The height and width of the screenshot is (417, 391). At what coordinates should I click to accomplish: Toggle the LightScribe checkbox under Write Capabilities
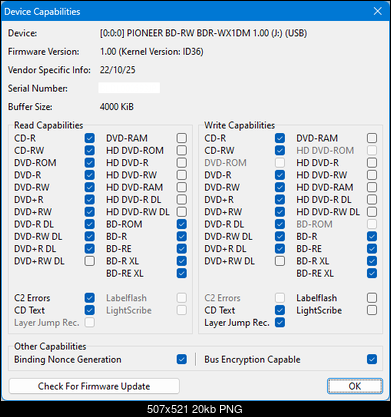[372, 310]
